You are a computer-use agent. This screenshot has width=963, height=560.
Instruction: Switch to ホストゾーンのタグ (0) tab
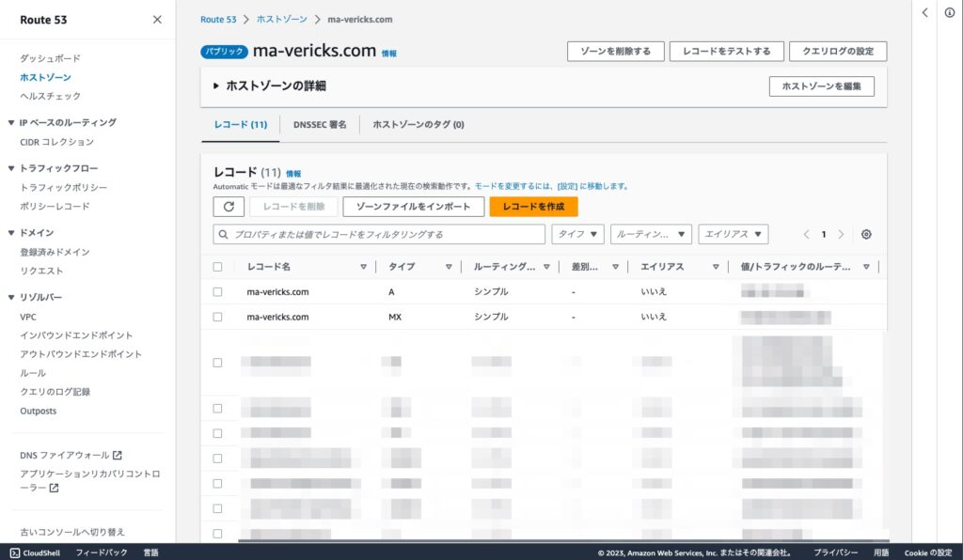418,125
